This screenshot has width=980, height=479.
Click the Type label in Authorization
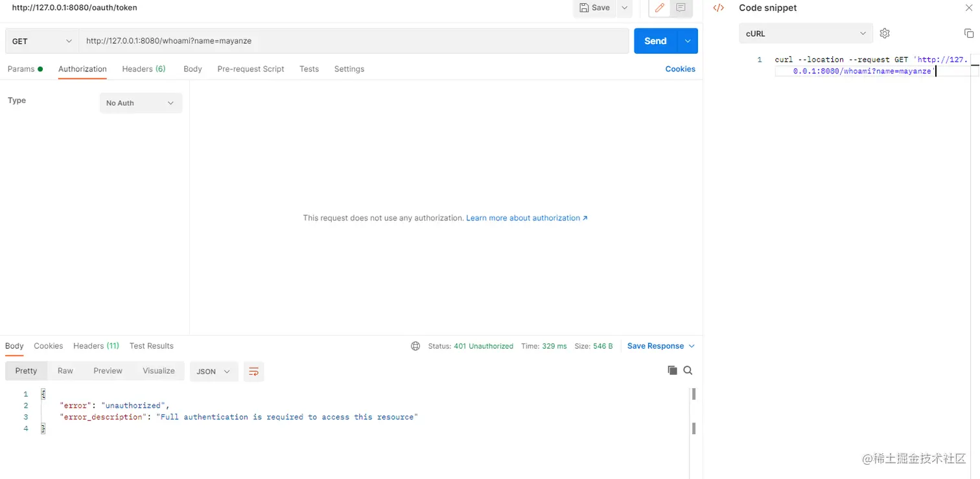click(17, 100)
